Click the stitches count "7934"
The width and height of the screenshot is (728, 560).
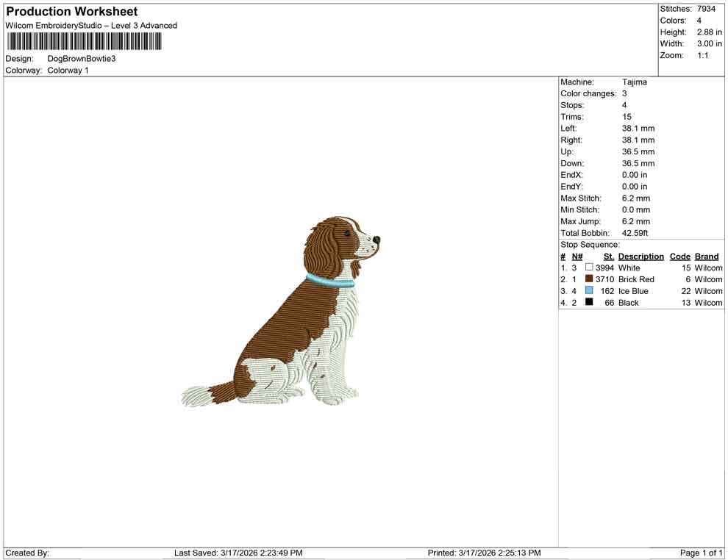click(x=706, y=9)
